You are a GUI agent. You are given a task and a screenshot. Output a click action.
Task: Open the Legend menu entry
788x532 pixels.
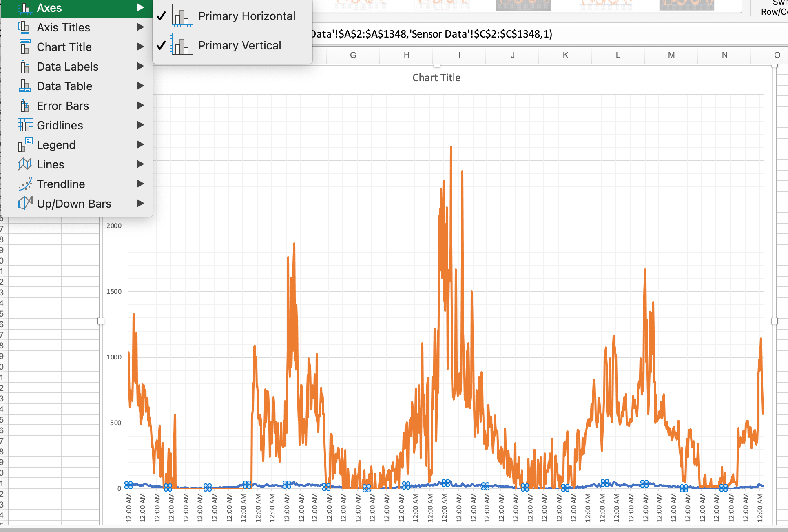56,145
